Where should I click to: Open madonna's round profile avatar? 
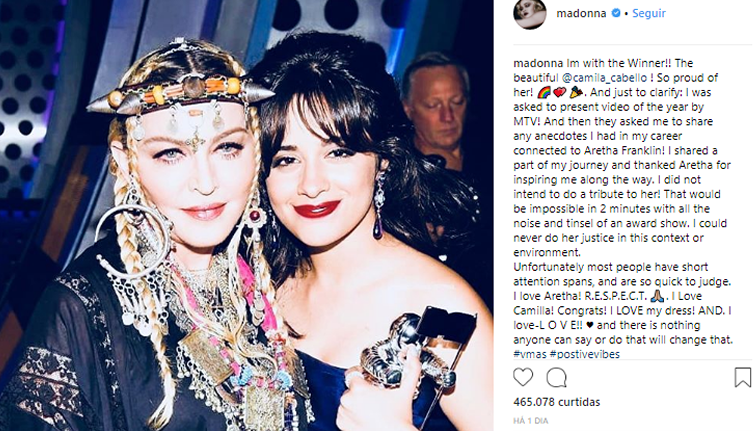tap(530, 14)
